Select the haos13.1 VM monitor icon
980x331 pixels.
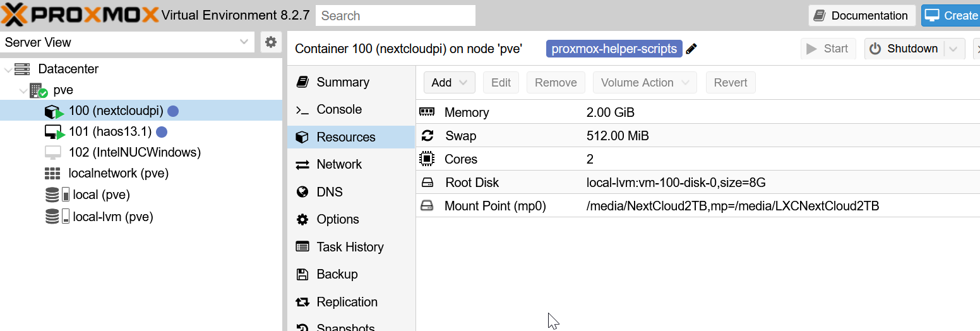click(53, 132)
